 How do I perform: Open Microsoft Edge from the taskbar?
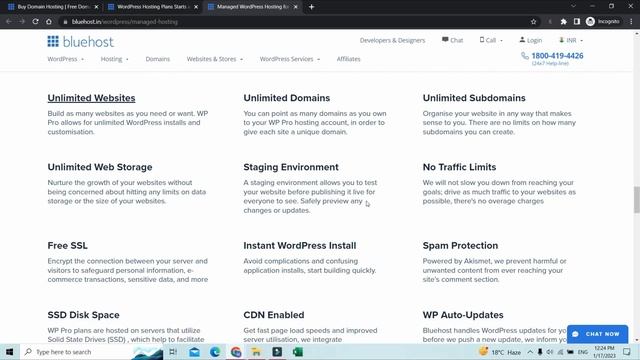(x=215, y=351)
